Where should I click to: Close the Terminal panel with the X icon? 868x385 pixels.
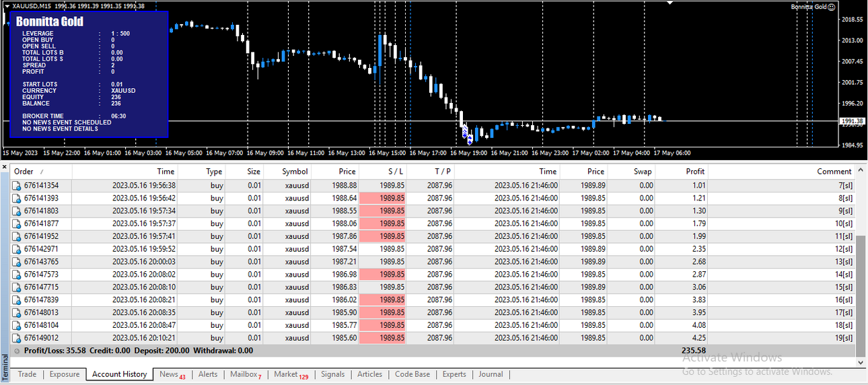click(x=5, y=166)
